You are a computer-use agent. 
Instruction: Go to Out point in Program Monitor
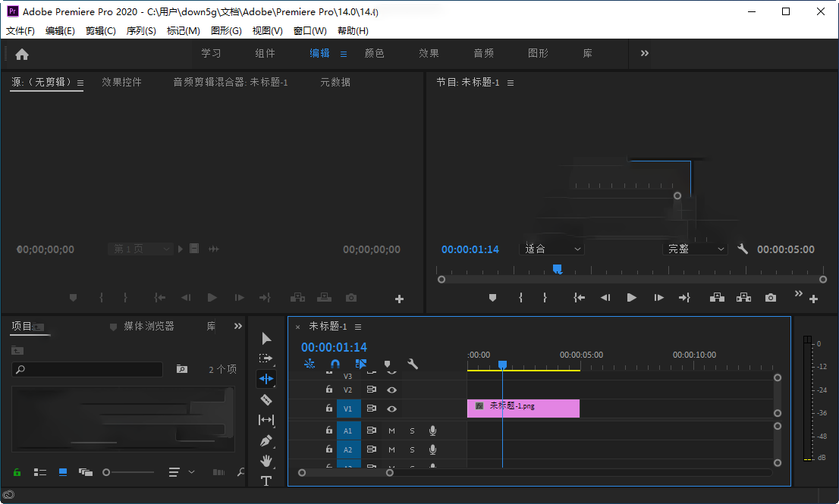(684, 298)
